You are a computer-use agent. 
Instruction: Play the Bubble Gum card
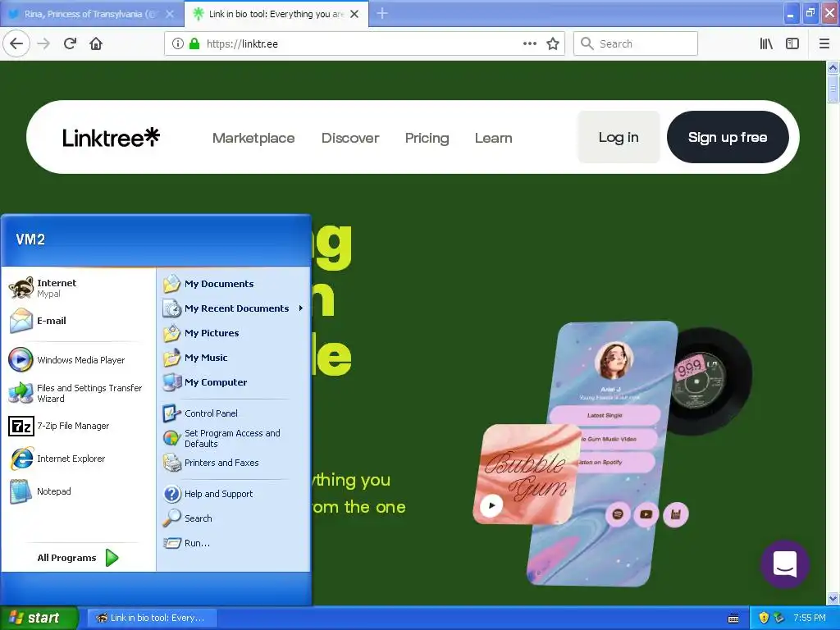491,505
